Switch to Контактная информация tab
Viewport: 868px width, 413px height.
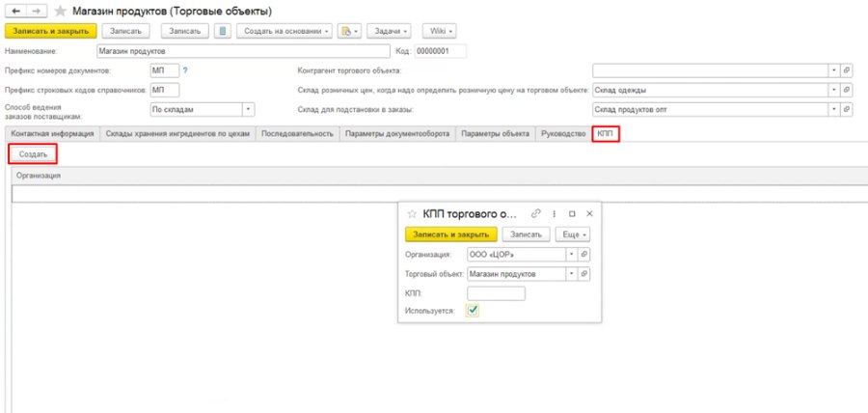[53, 134]
